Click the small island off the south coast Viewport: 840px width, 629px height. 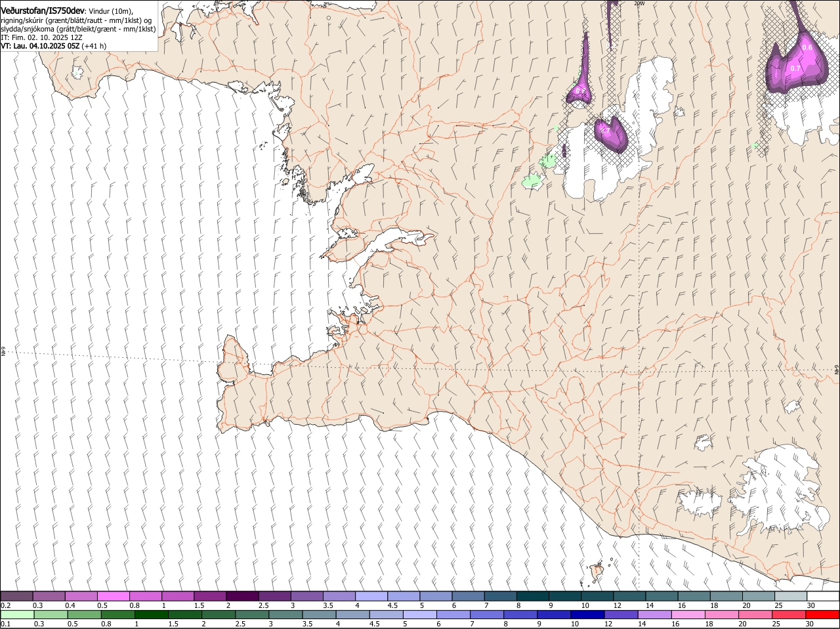[x=597, y=572]
